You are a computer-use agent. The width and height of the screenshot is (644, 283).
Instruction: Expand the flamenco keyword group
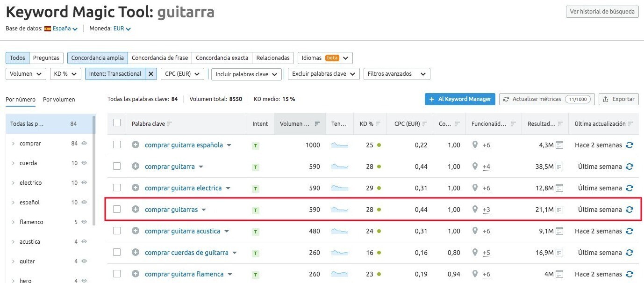[13, 222]
